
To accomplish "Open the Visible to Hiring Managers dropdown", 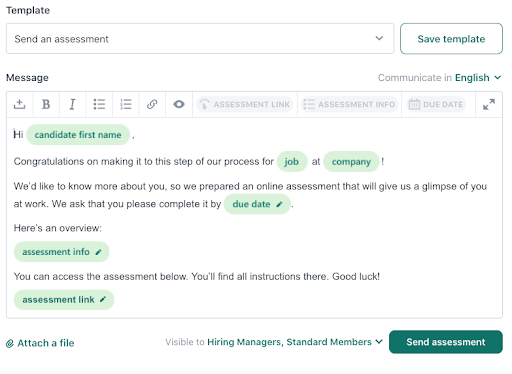I will [x=295, y=342].
